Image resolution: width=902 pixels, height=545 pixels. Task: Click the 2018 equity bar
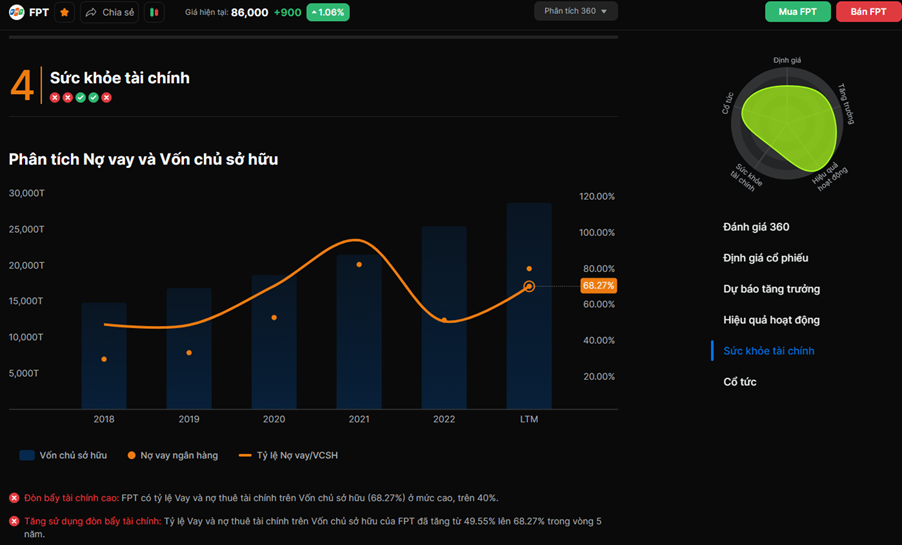104,356
